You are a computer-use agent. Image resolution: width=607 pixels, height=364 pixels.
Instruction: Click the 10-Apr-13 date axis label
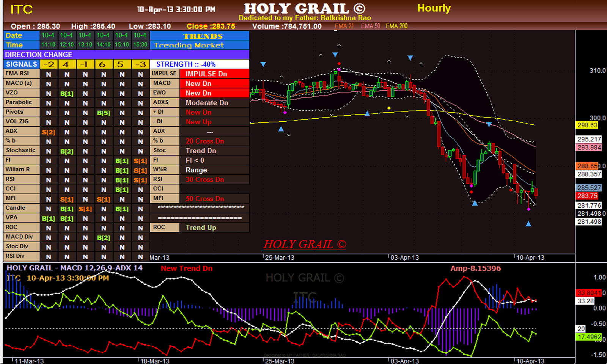[x=530, y=257]
